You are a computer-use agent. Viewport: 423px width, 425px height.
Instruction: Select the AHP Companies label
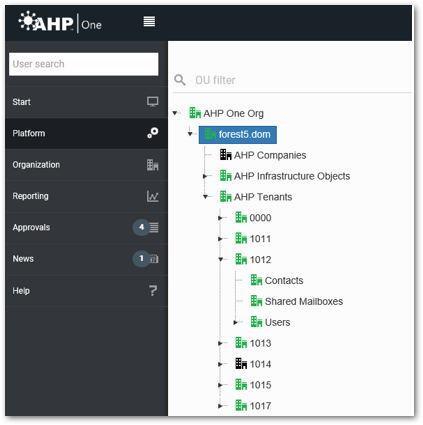pyautogui.click(x=270, y=155)
